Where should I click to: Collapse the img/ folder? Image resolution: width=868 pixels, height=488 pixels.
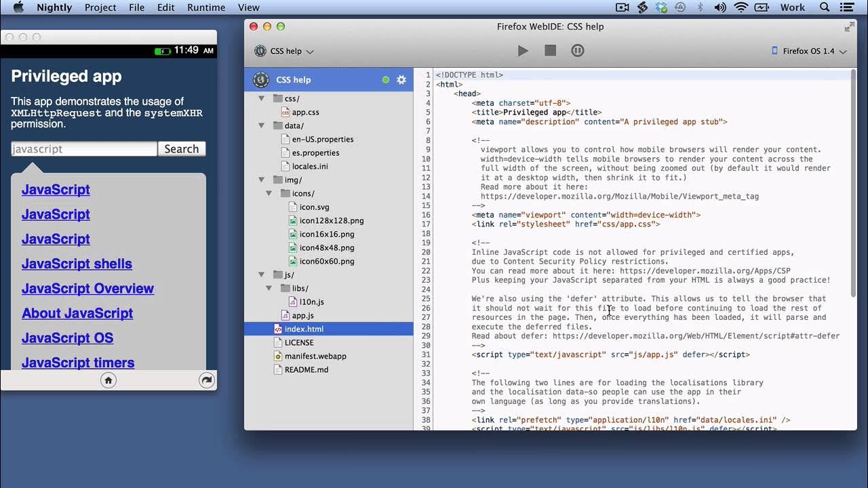[x=262, y=180]
